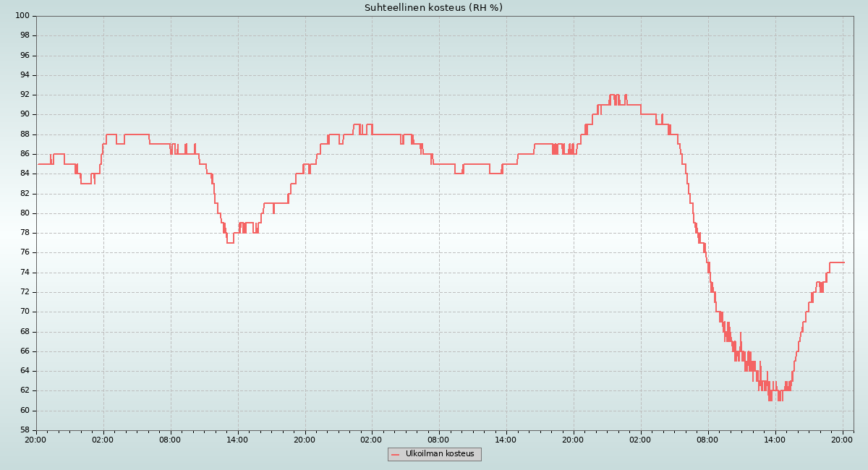Click the 60 label on the y-axis
Screen dimensions: 868x470
tap(24, 411)
